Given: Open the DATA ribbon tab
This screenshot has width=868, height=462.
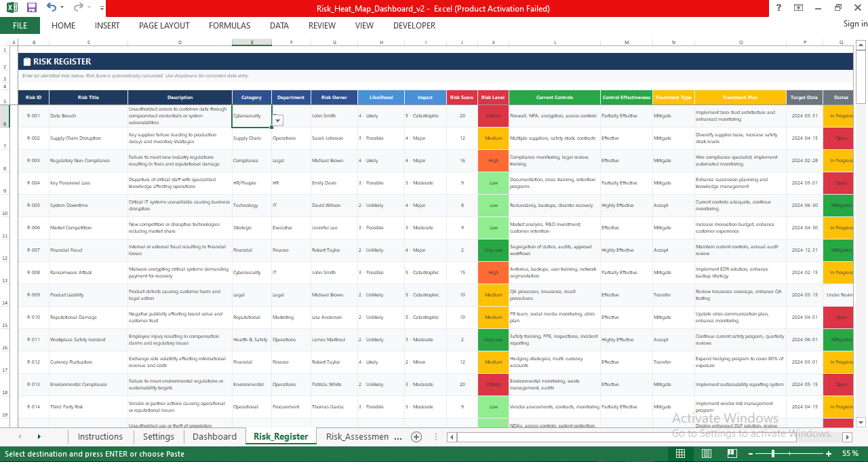Looking at the screenshot, I should 279,25.
